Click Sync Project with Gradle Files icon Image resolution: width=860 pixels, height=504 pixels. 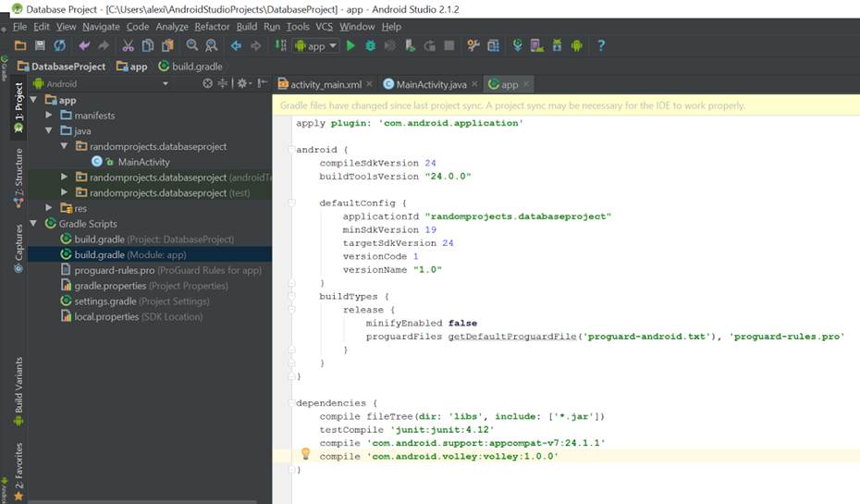coord(517,45)
